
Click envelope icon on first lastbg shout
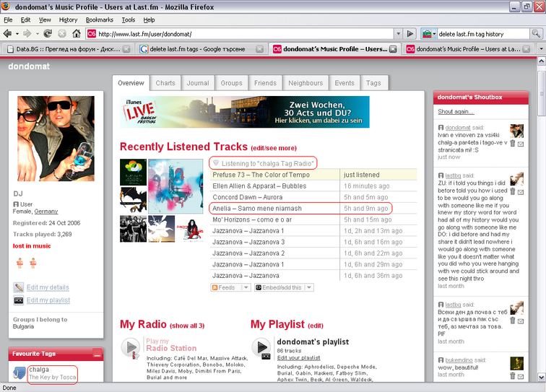(x=521, y=192)
